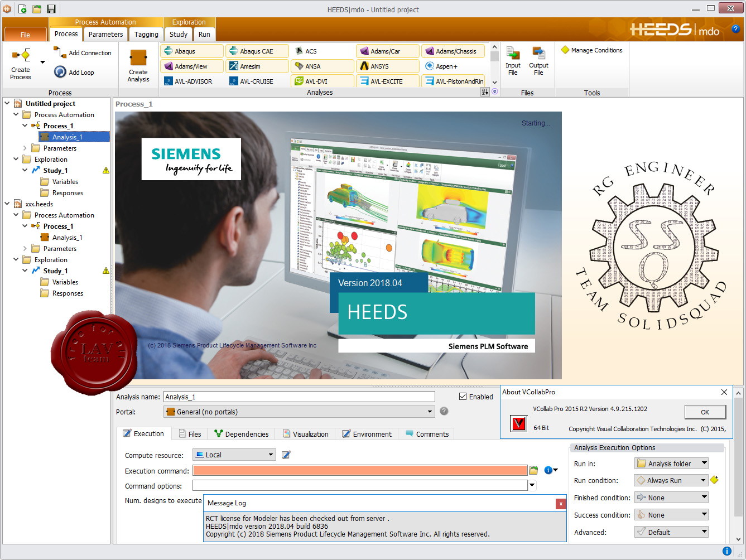
Task: Collapse the xxx.heeds project node
Action: pos(7,204)
